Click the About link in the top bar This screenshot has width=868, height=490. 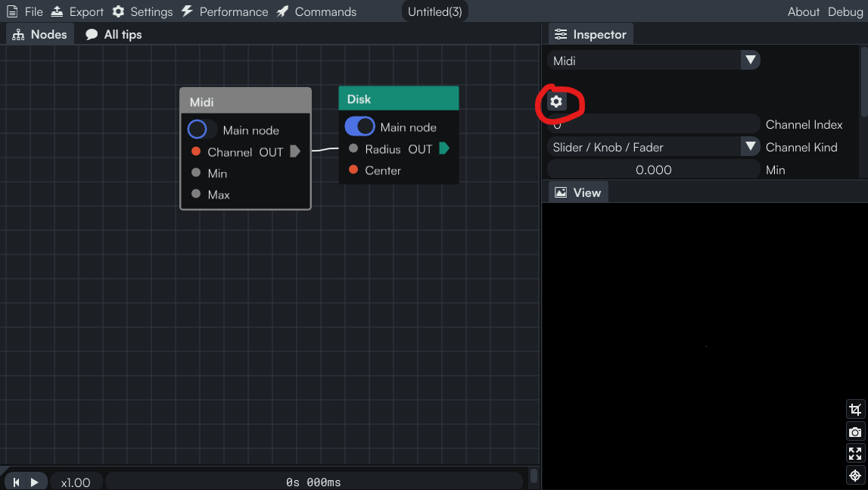tap(803, 11)
